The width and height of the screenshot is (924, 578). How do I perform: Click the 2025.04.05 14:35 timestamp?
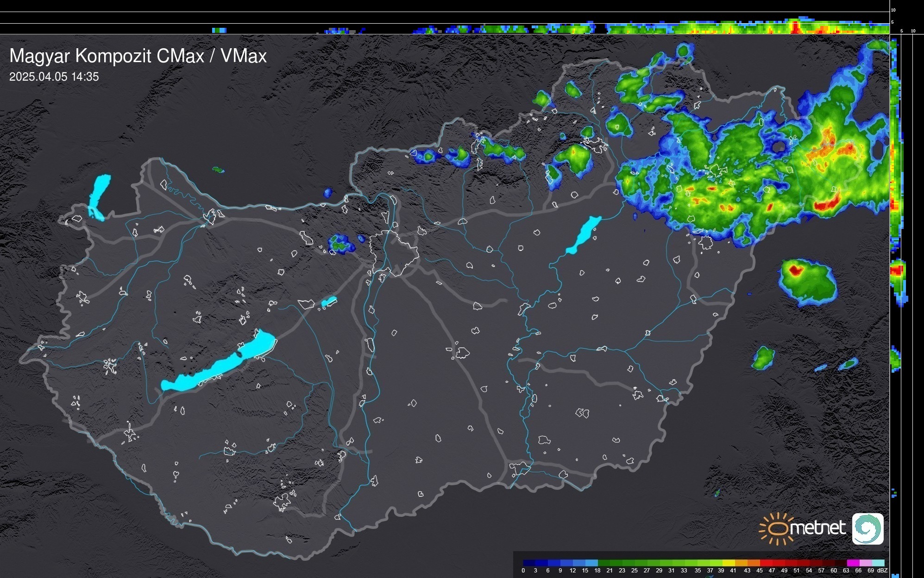54,77
